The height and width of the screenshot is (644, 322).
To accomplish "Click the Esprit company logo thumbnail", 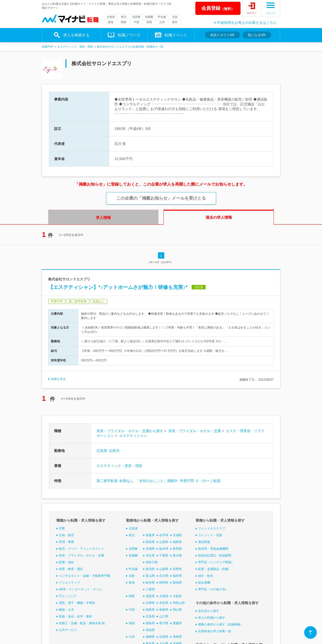I will pyautogui.click(x=52, y=69).
